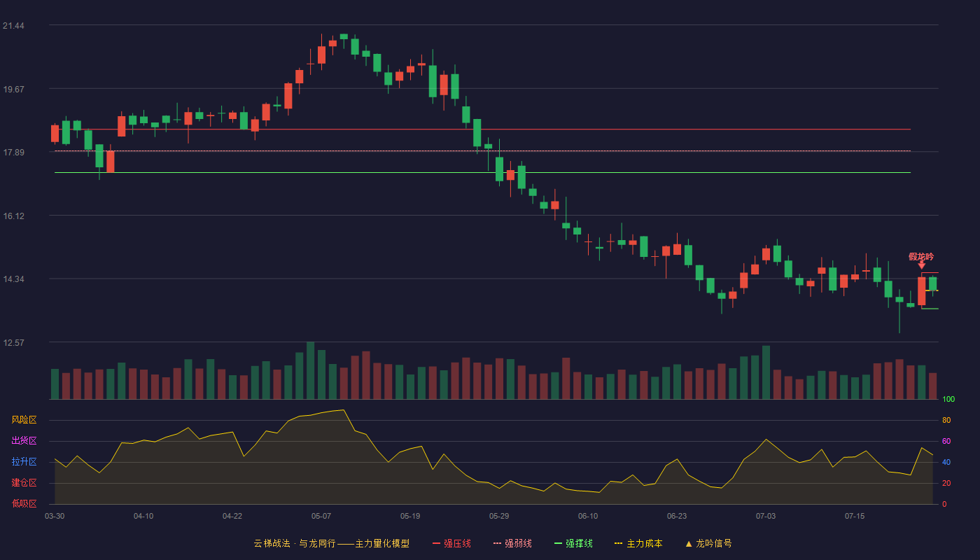Click the 风险区 zone label
This screenshot has height=560, width=980.
24,420
